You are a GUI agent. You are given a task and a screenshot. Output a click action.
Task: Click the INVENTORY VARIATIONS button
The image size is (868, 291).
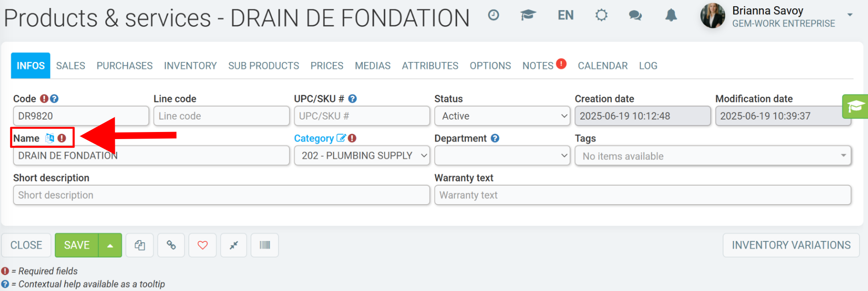(x=791, y=245)
